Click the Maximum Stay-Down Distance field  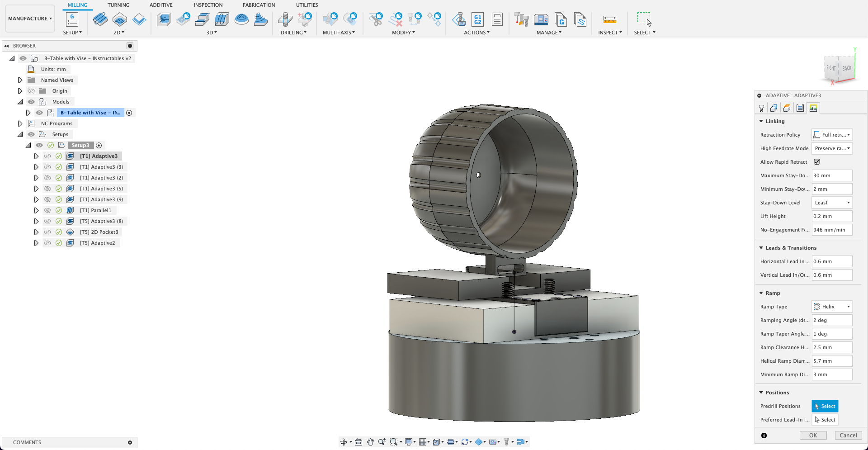click(832, 175)
